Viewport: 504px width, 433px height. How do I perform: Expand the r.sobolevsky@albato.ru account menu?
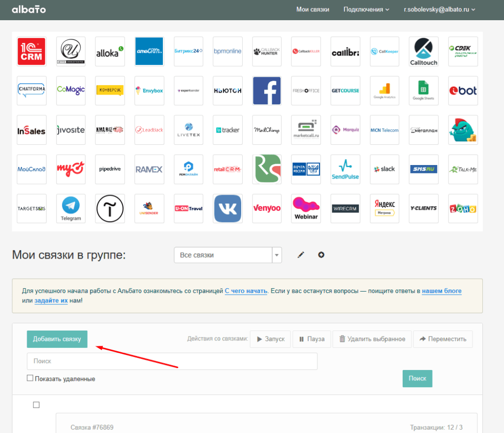pyautogui.click(x=440, y=9)
